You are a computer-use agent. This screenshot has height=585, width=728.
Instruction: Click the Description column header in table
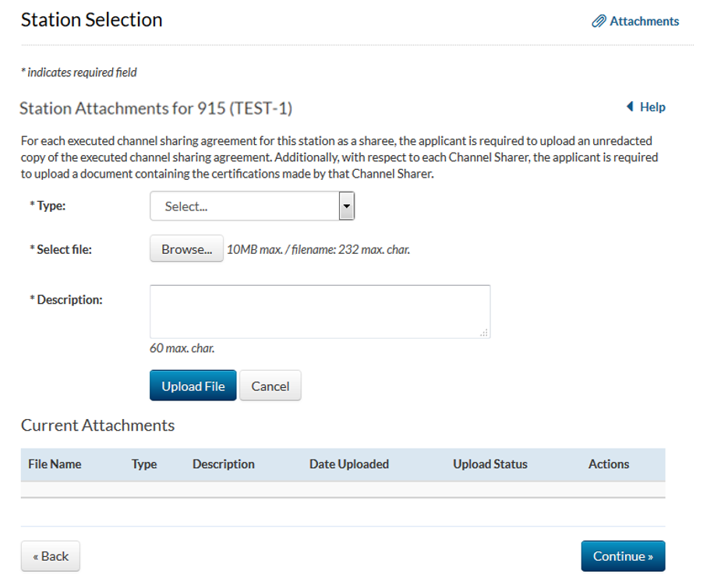[224, 464]
